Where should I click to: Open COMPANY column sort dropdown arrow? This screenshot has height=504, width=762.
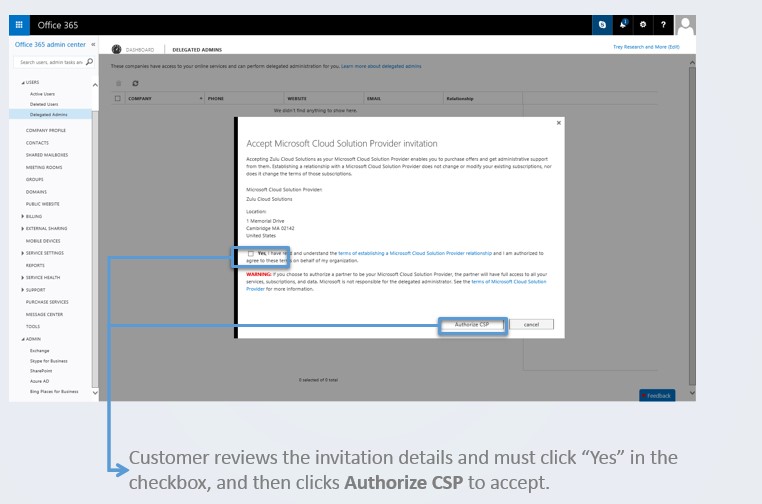tap(201, 99)
